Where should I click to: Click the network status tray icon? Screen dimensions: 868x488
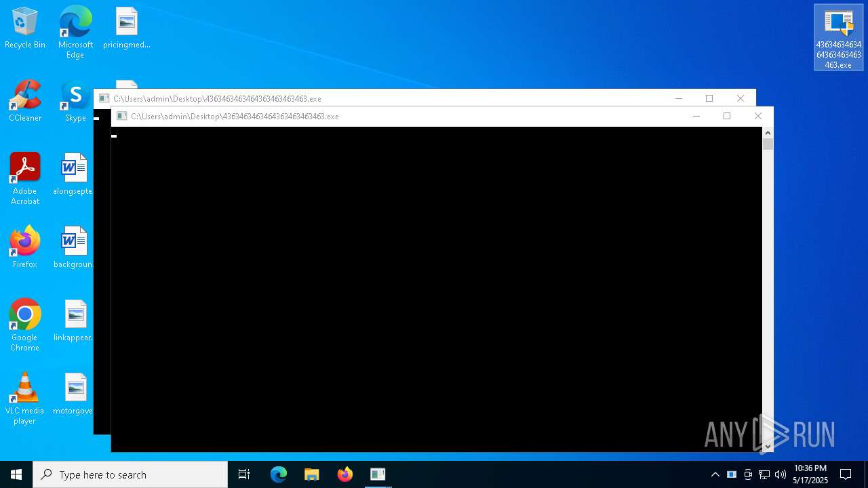(x=764, y=474)
